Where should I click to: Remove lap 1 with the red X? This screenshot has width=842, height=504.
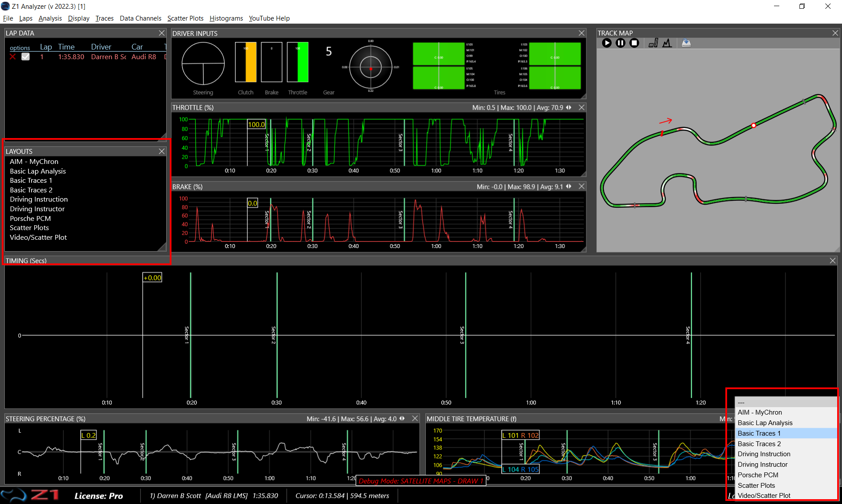12,57
